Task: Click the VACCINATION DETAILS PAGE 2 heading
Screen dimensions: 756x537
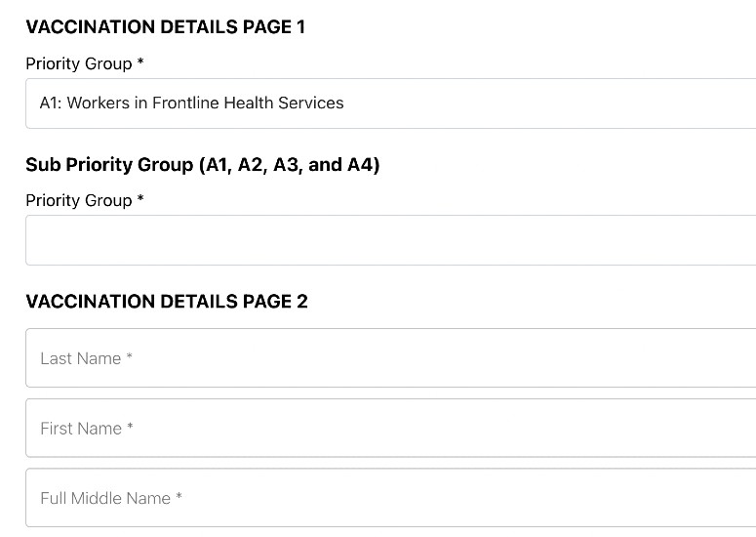Action: tap(167, 302)
